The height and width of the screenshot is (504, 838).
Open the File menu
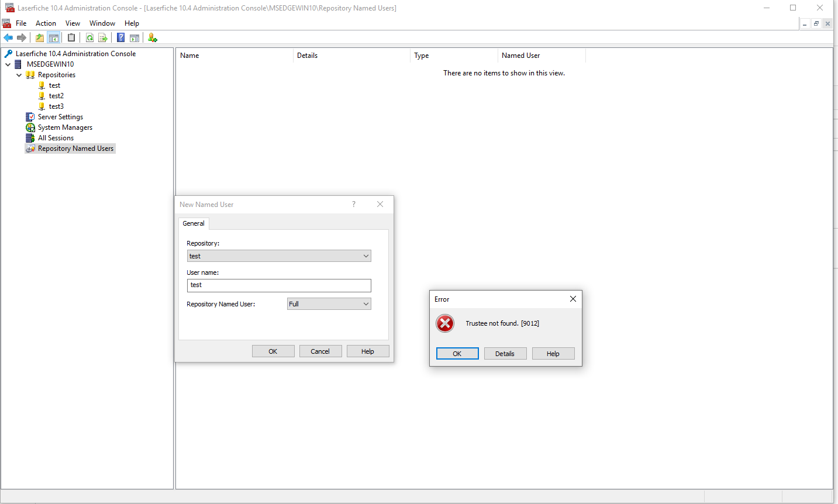pos(21,23)
